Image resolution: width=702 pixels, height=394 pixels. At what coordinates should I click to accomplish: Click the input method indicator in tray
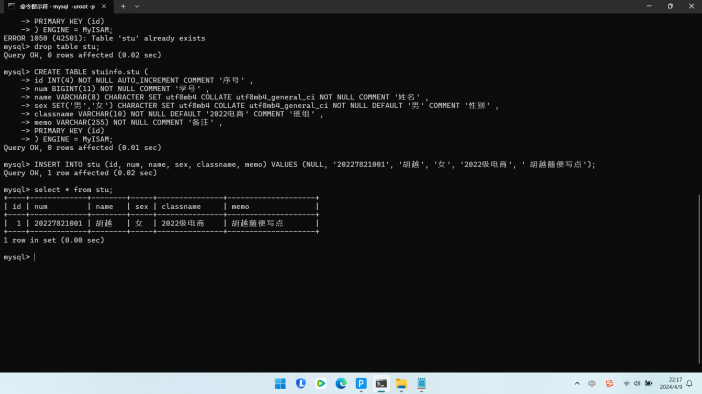592,384
